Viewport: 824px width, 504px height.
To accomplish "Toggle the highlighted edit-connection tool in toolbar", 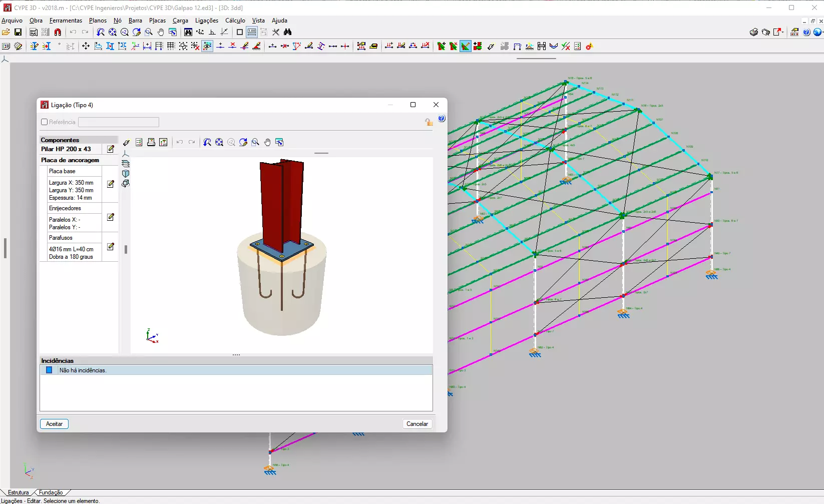I will point(466,47).
